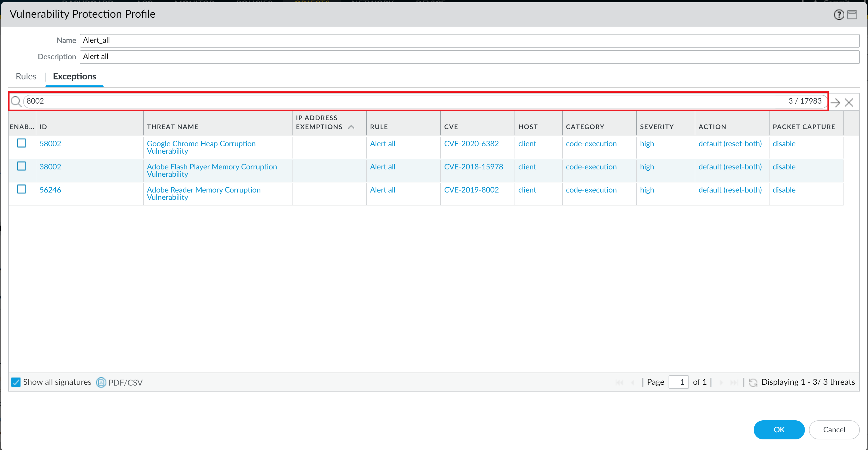The width and height of the screenshot is (868, 450).
Task: Click the search magnifier icon
Action: 16,101
